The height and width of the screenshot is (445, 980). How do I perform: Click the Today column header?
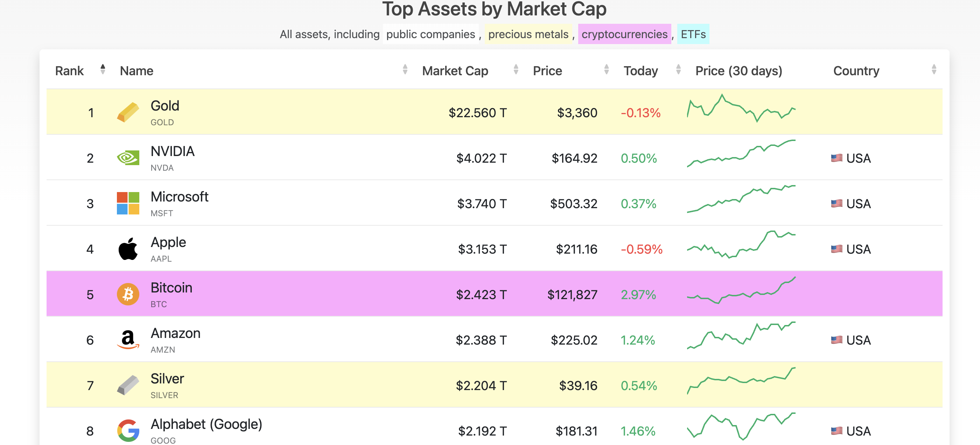[x=640, y=71]
